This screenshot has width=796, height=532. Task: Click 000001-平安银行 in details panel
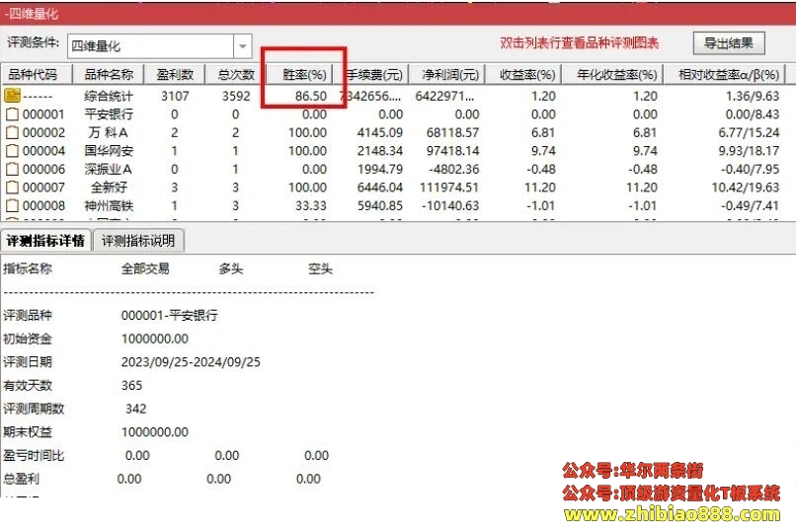point(170,315)
